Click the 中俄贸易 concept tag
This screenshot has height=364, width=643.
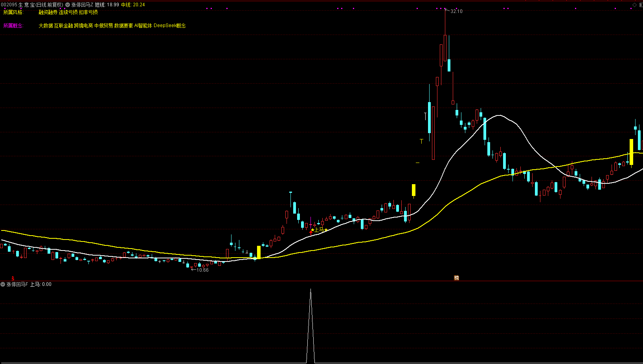[104, 26]
